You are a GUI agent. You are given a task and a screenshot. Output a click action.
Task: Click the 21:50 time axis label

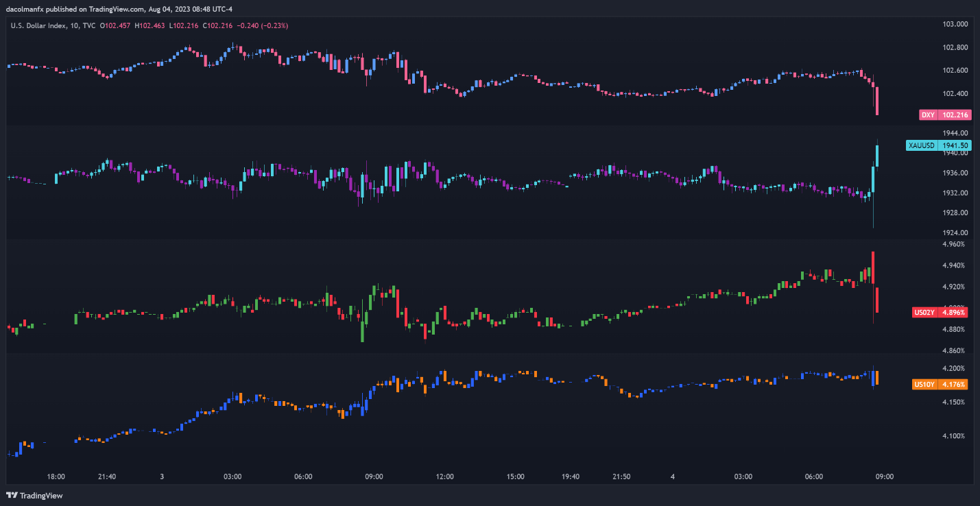tap(622, 477)
